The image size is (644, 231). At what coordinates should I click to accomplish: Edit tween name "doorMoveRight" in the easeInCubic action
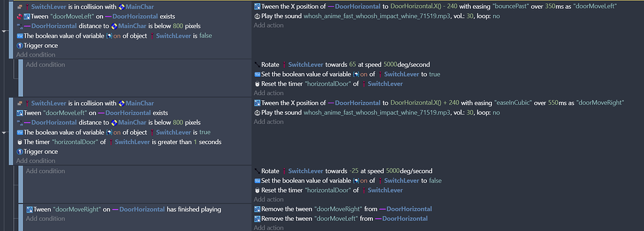tap(599, 103)
